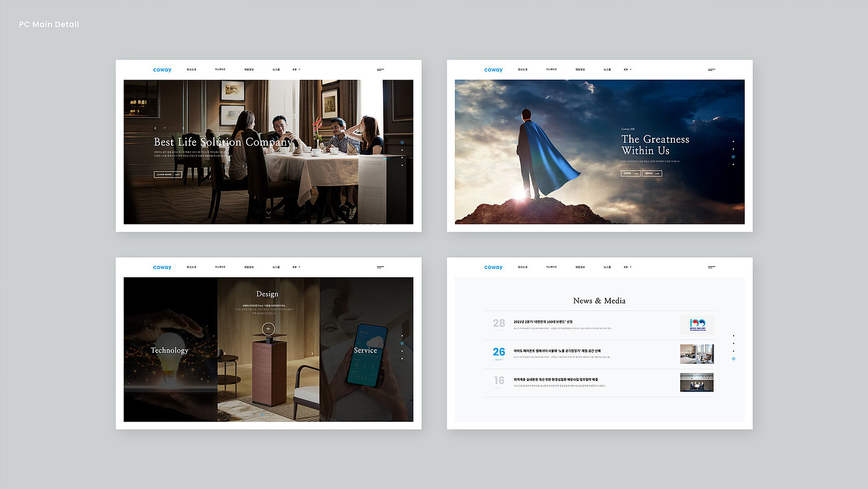
Task: Select the Service panel
Action: pos(365,351)
